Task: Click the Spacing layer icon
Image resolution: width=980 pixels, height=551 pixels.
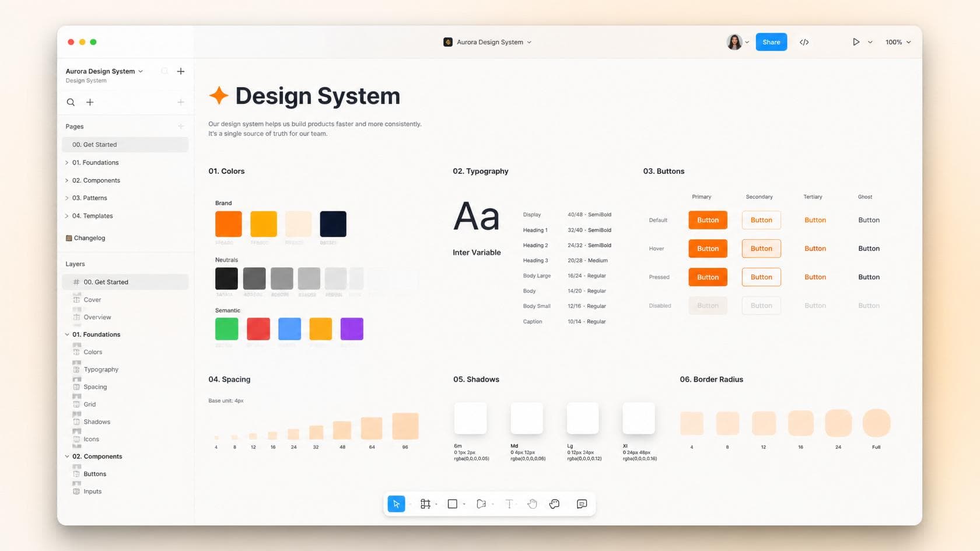Action: (76, 387)
